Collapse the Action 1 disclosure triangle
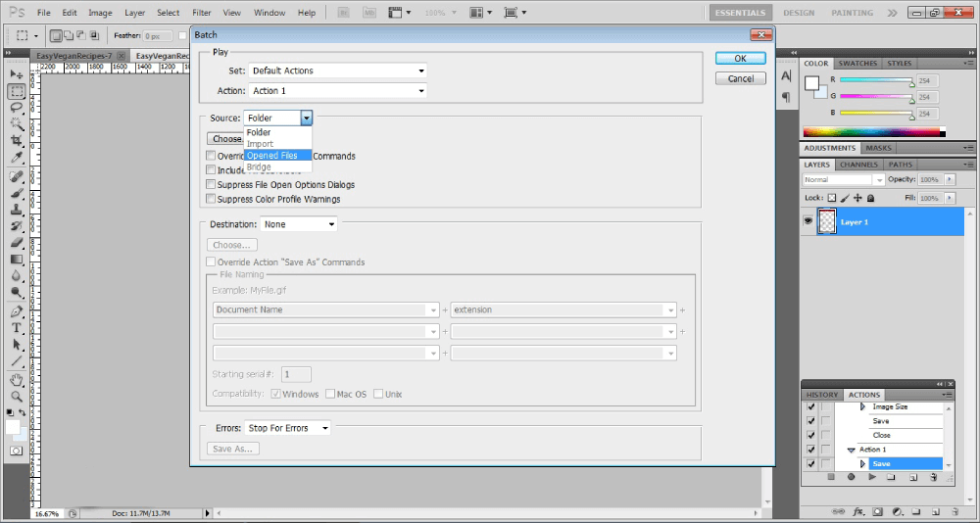Screen dimensions: 980x523 [851, 450]
